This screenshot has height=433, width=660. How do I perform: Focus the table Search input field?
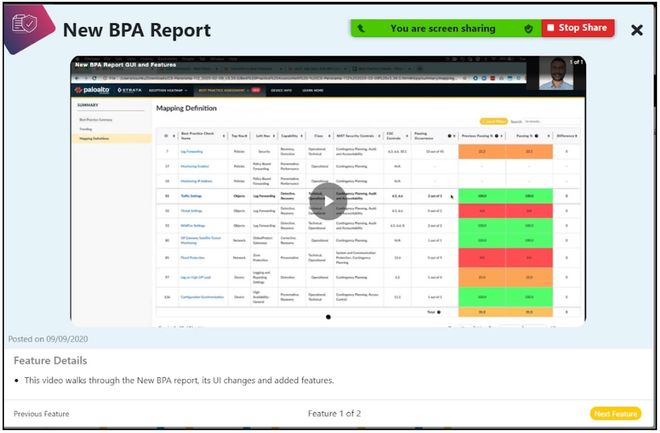[x=552, y=121]
